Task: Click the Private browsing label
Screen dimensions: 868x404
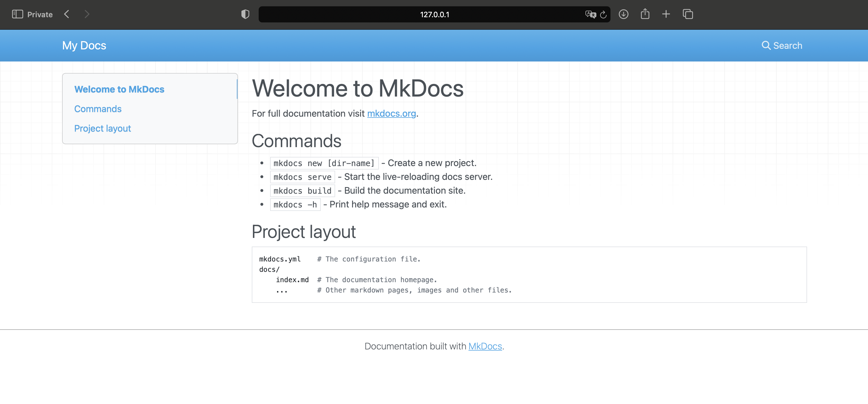Action: [40, 14]
